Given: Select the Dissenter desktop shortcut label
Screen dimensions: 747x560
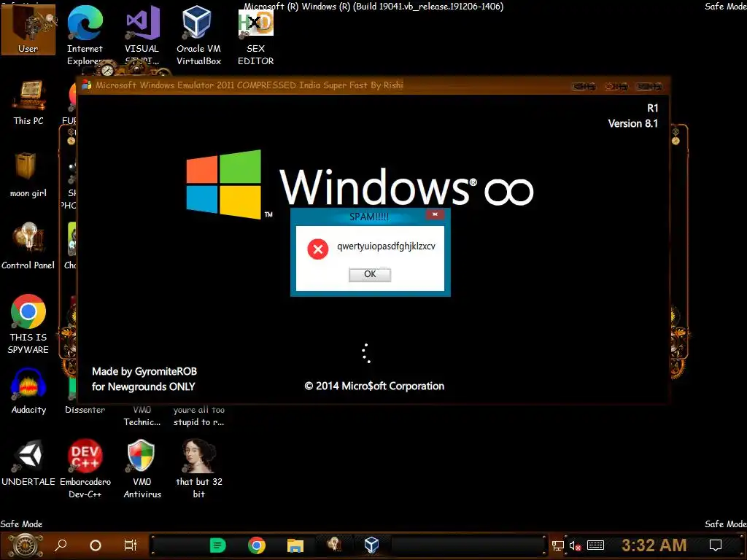Looking at the screenshot, I should click(x=85, y=410).
